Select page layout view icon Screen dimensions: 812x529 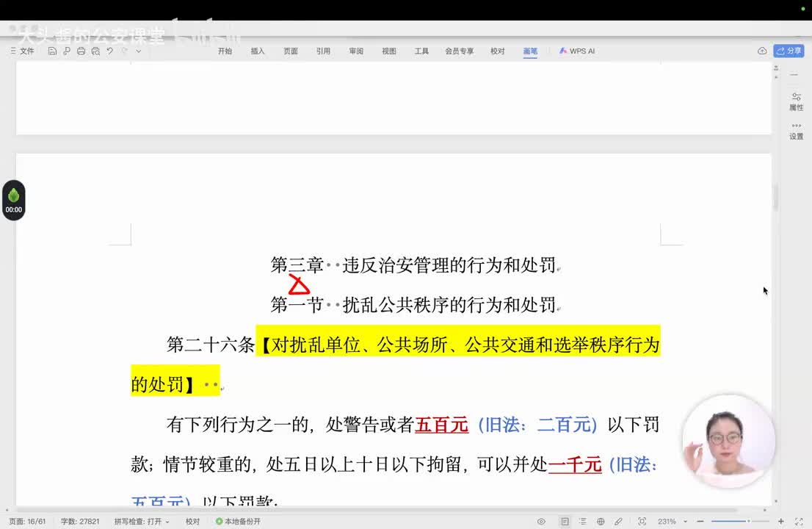tap(565, 521)
